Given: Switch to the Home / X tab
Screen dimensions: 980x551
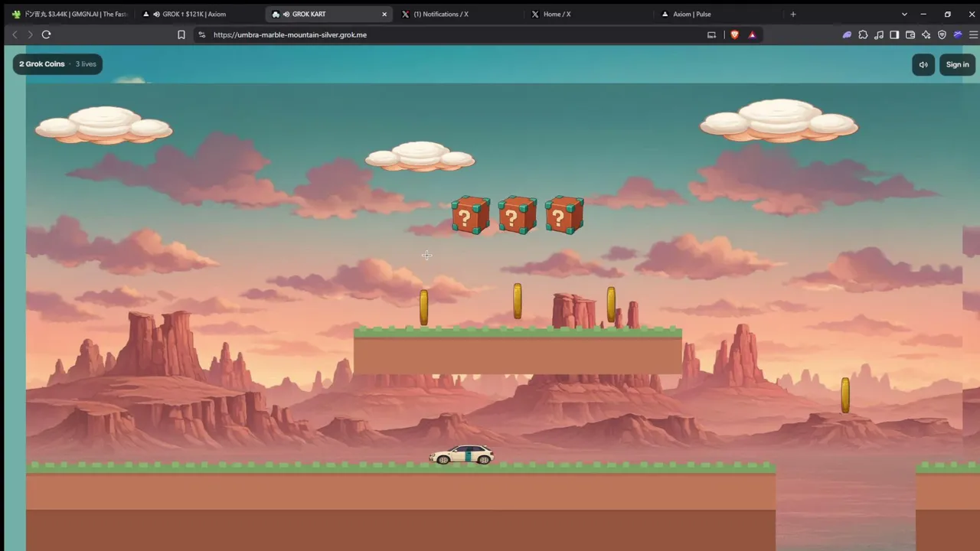Looking at the screenshot, I should tap(590, 14).
